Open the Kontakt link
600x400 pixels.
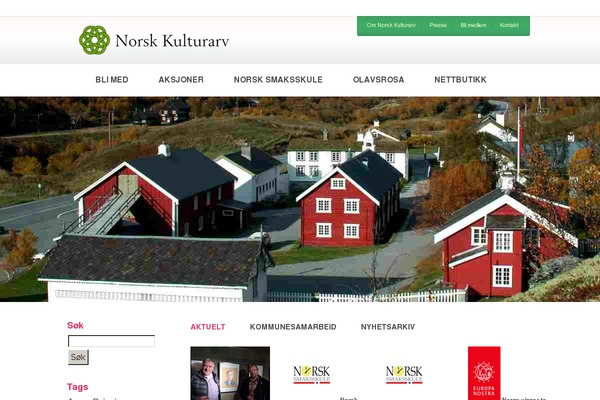click(509, 25)
